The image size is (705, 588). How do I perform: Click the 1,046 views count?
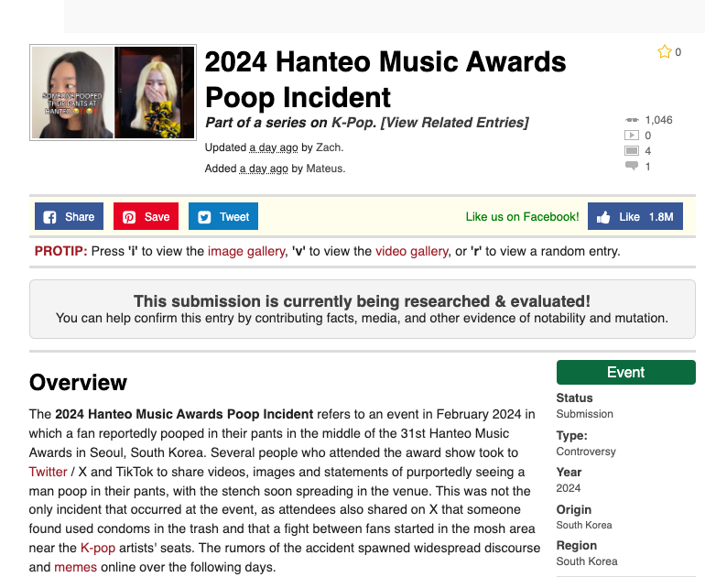[x=658, y=120]
